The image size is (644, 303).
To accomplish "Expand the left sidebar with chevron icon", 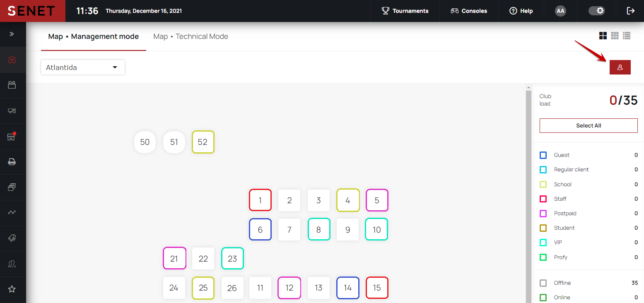I will point(12,34).
